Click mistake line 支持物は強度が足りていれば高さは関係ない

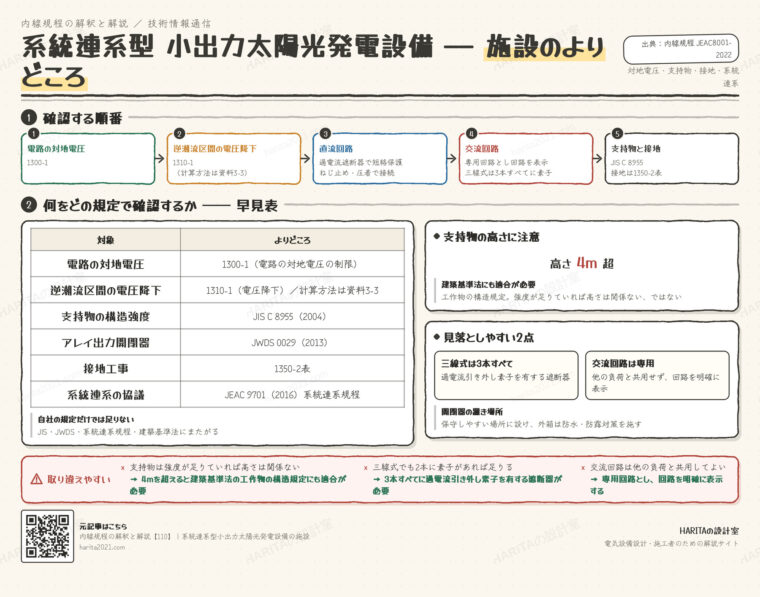215,467
